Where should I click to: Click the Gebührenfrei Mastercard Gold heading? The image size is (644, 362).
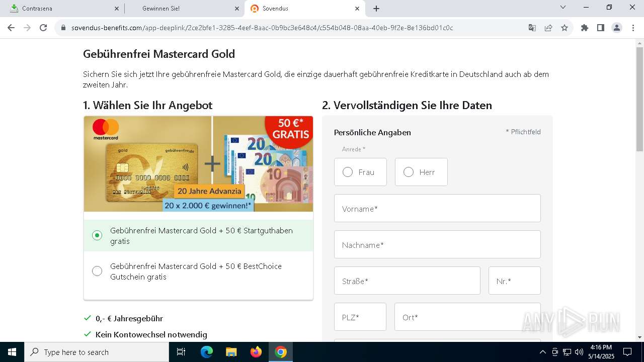pos(159,54)
